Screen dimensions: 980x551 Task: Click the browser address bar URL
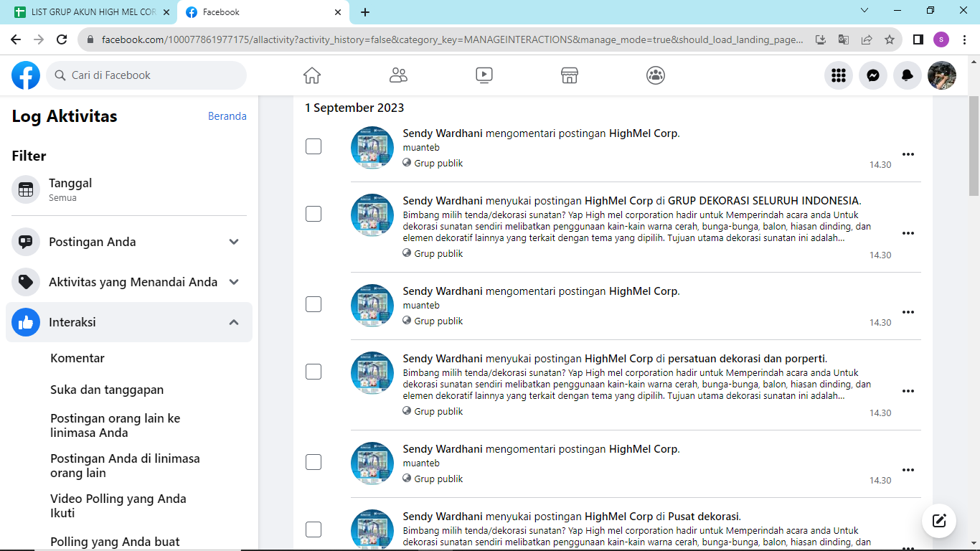452,39
